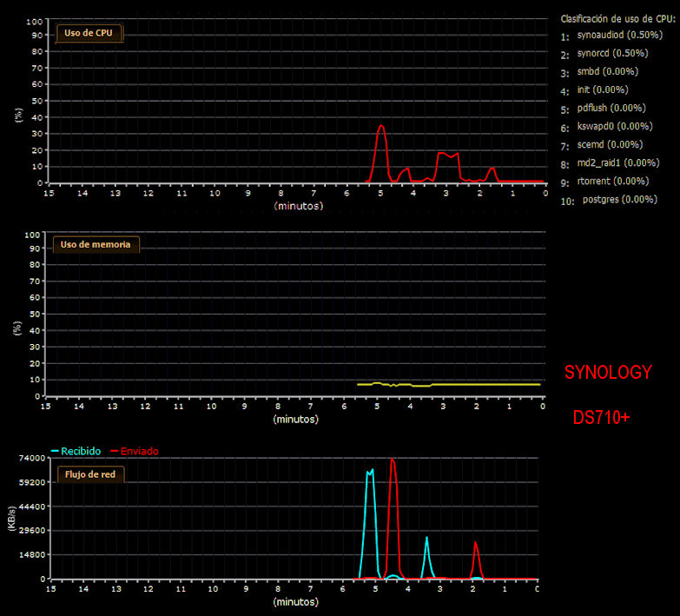The width and height of the screenshot is (680, 616).
Task: Click '(minutos)' label under network chart
Action: [296, 602]
